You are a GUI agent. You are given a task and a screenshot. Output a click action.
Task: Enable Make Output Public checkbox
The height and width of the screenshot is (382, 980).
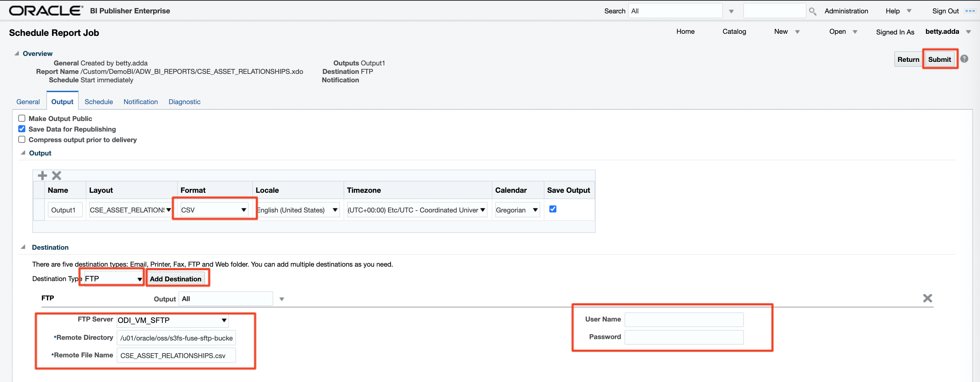[22, 119]
